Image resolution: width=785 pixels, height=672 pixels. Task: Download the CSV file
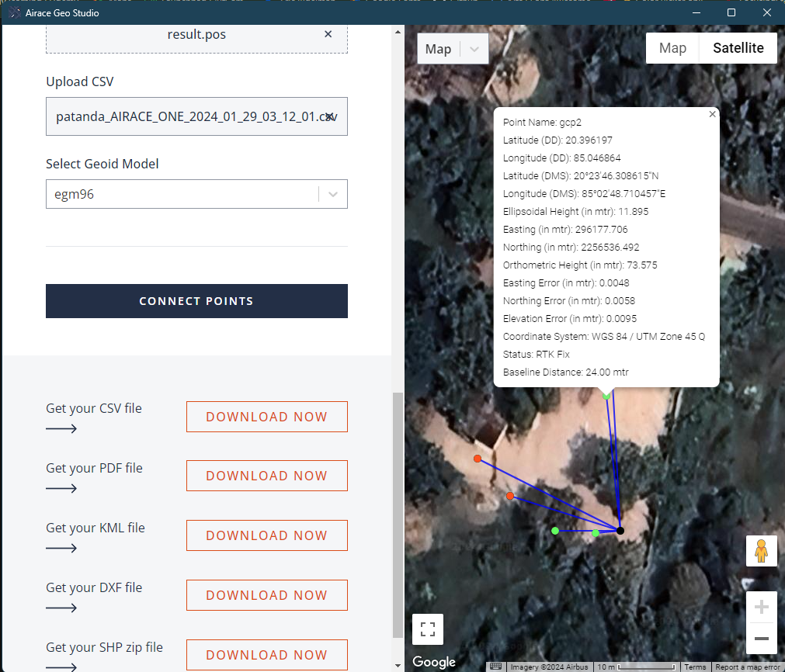coord(266,417)
